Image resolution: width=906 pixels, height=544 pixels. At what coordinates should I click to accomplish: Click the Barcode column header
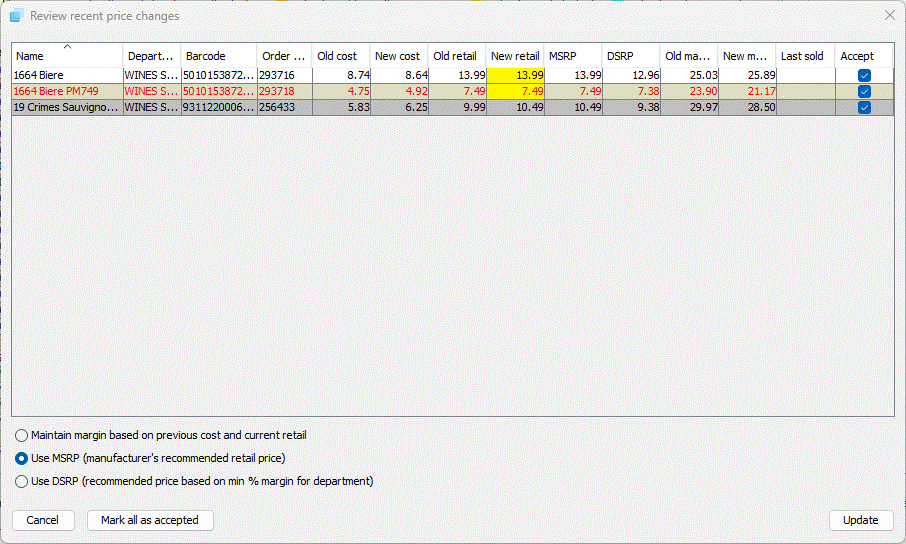point(206,57)
